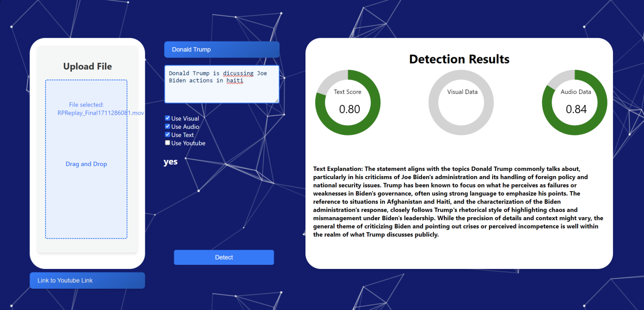Image resolution: width=644 pixels, height=310 pixels.
Task: Enable the Use Youtube checkbox
Action: [167, 143]
